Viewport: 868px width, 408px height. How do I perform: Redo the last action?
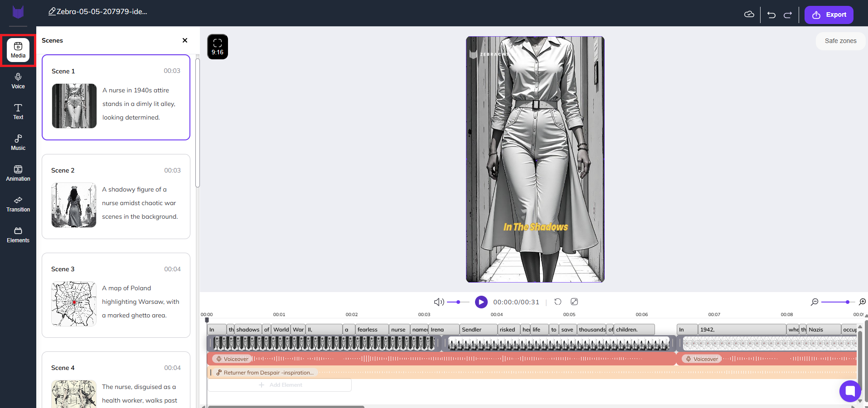point(788,15)
